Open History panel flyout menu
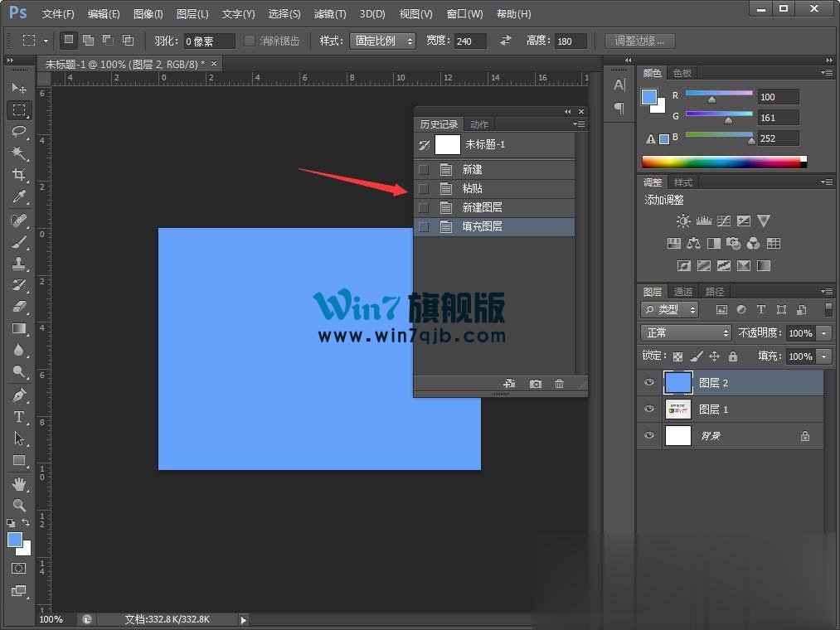Viewport: 840px width, 630px height. point(579,124)
